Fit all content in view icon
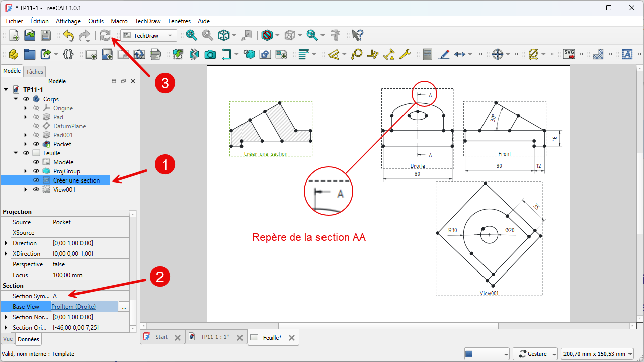Viewport: 644px width, 362px height. 191,35
